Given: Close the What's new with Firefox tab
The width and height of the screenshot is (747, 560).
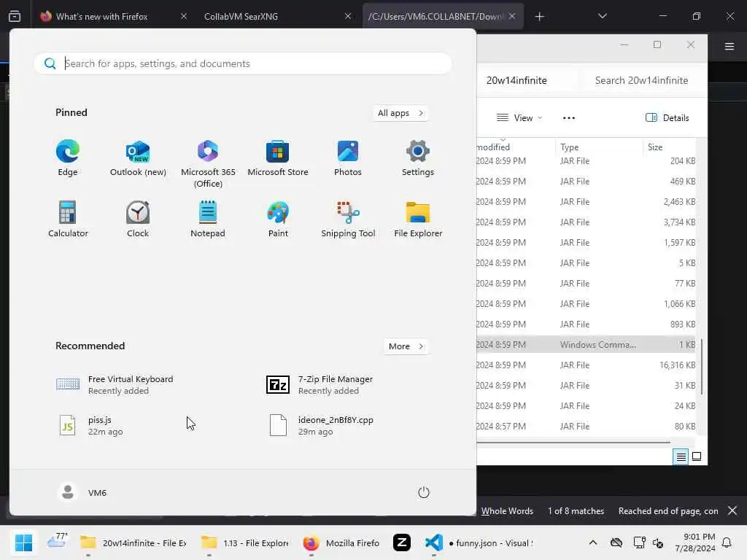Looking at the screenshot, I should [x=184, y=16].
